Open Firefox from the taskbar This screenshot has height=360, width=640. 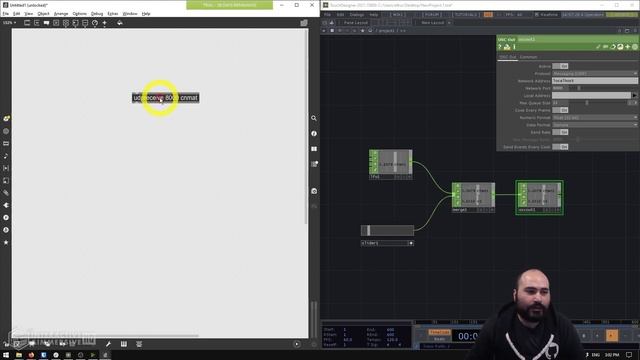(31, 355)
